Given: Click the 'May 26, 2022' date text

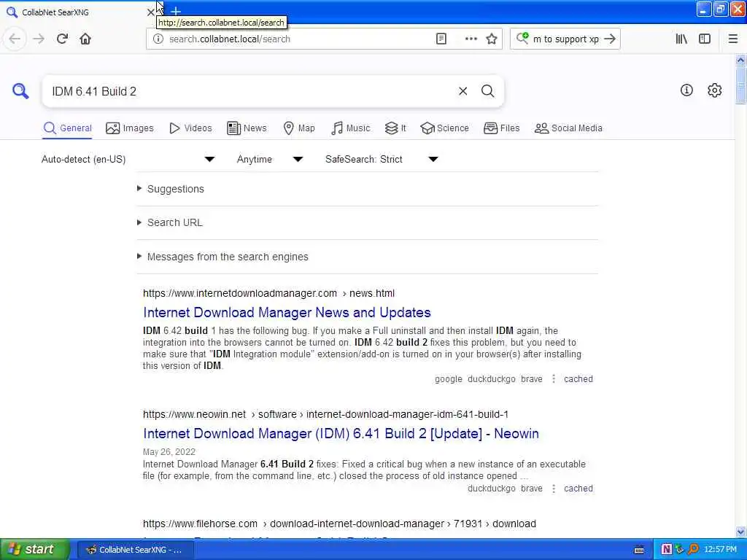Looking at the screenshot, I should click(x=169, y=451).
